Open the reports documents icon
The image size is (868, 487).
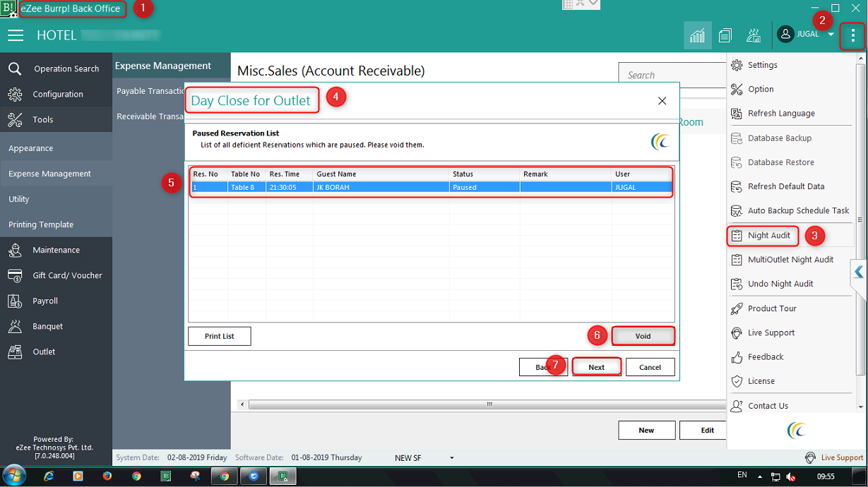point(725,35)
